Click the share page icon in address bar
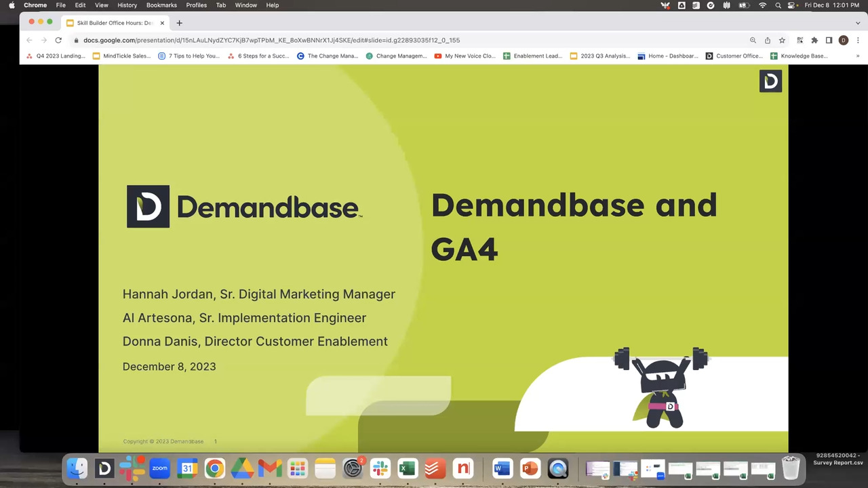868x488 pixels. pyautogui.click(x=768, y=40)
